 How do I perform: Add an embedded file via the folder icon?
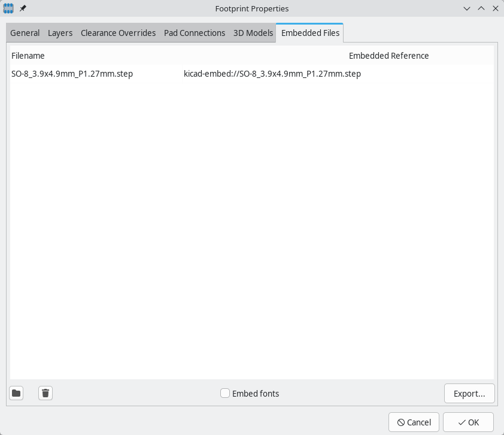[16, 393]
